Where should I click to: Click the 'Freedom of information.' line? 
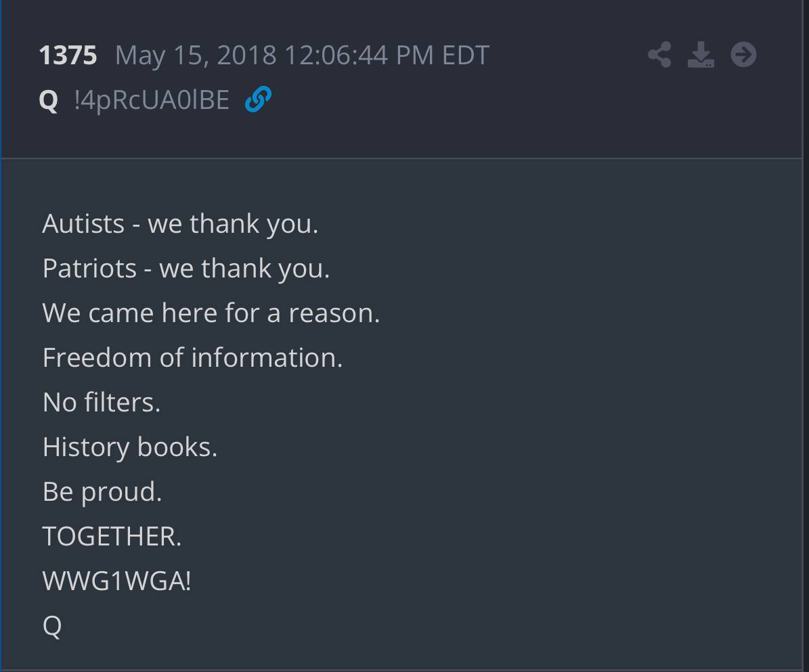click(193, 358)
